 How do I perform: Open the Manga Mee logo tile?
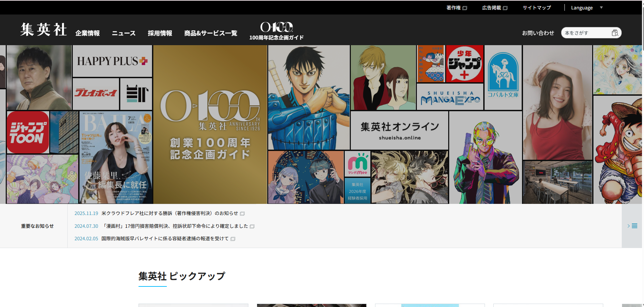click(358, 164)
